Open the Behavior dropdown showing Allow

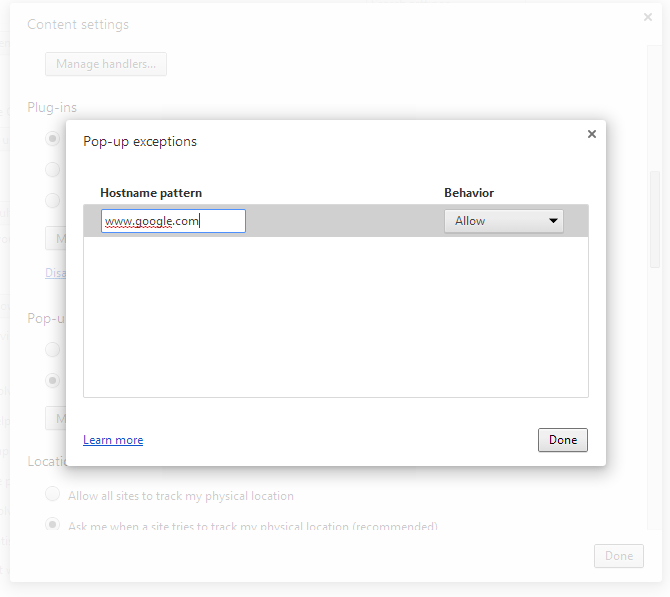pos(503,221)
